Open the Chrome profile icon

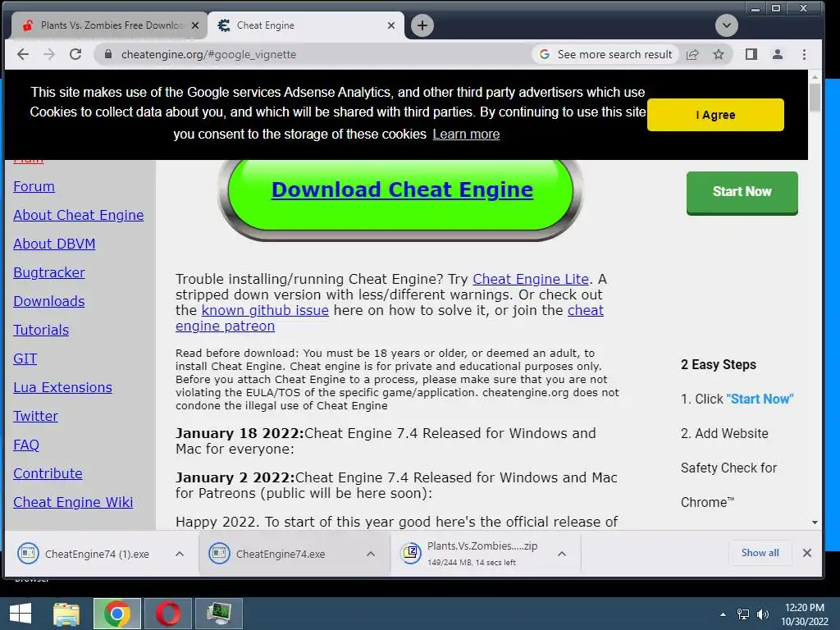[778, 54]
